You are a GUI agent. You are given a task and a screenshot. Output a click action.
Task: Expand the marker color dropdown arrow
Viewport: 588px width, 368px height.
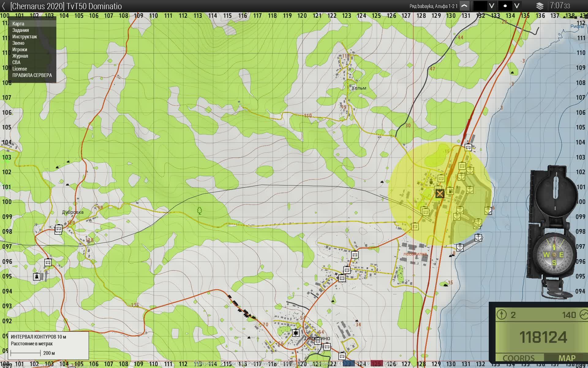tap(492, 6)
